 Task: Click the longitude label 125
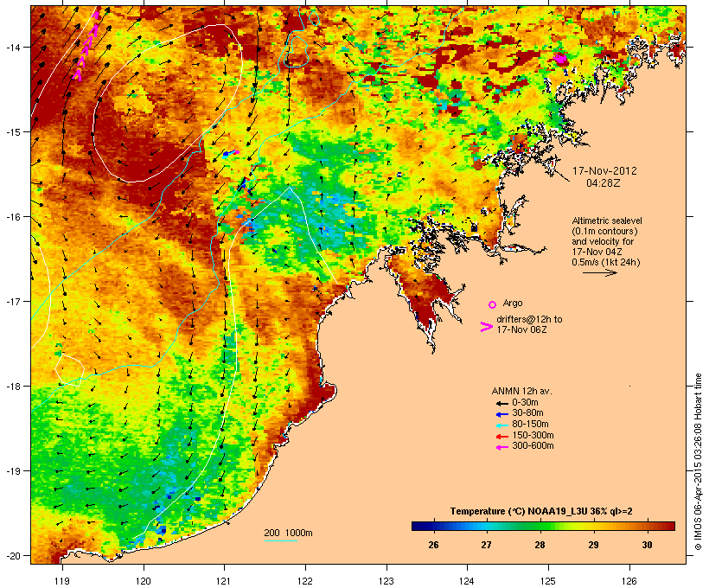[548, 581]
